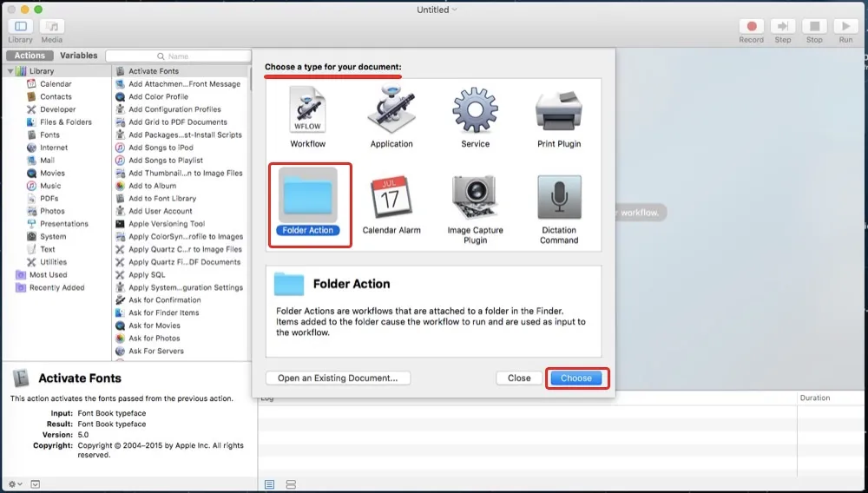Open the Recently Added smart folder
Image resolution: width=868 pixels, height=493 pixels.
(56, 287)
